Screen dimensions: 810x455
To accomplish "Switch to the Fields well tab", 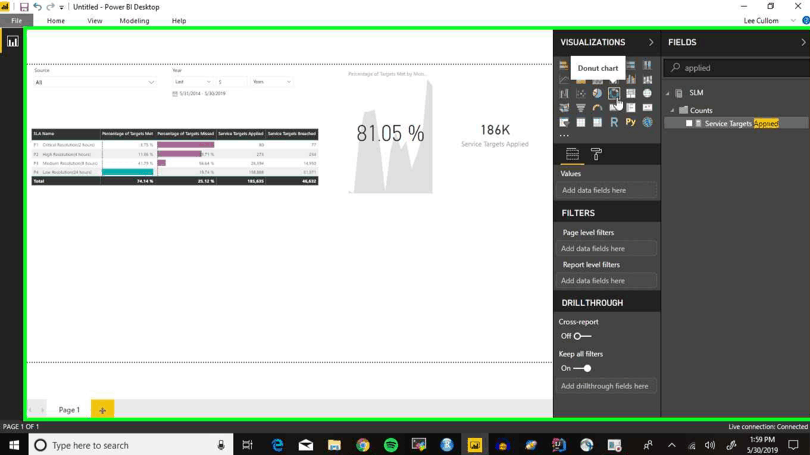I will (x=572, y=154).
